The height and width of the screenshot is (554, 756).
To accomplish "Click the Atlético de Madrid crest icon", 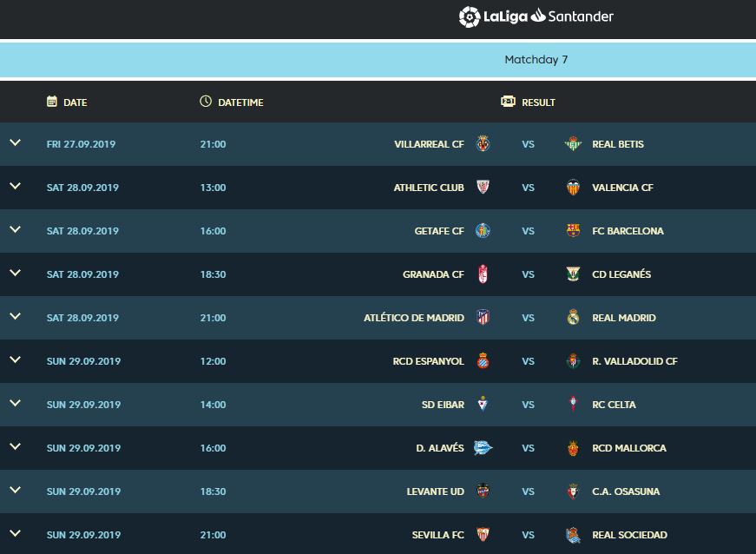I will tap(483, 317).
